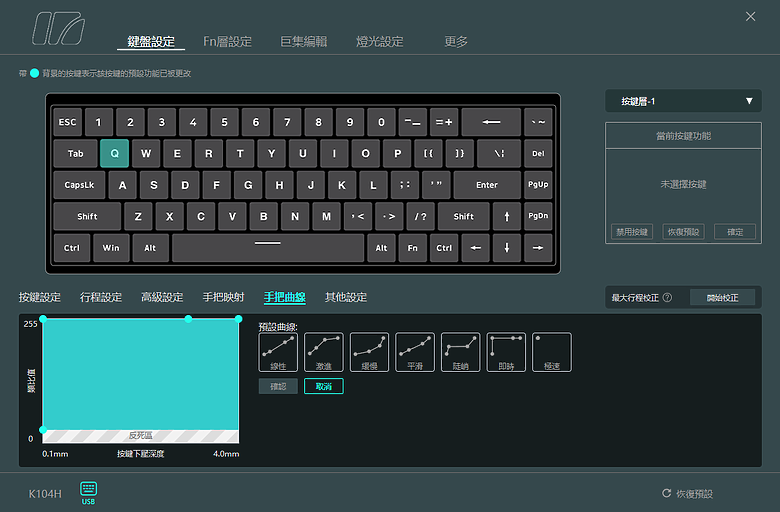Select the ESC key on virtual keyboard
Image resolution: width=780 pixels, height=512 pixels.
pyautogui.click(x=67, y=122)
